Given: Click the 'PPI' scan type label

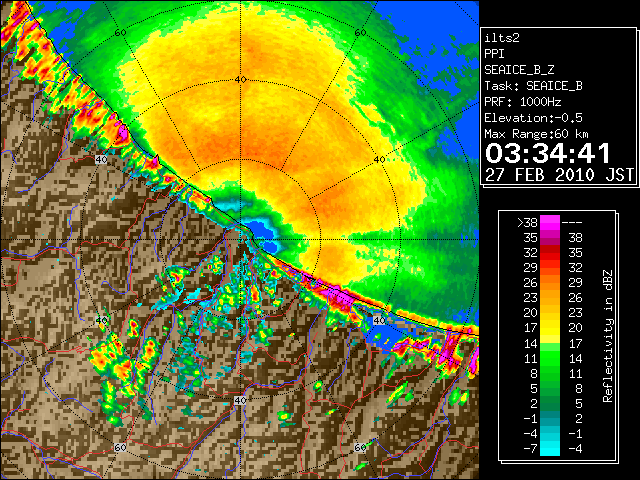Looking at the screenshot, I should click(494, 54).
